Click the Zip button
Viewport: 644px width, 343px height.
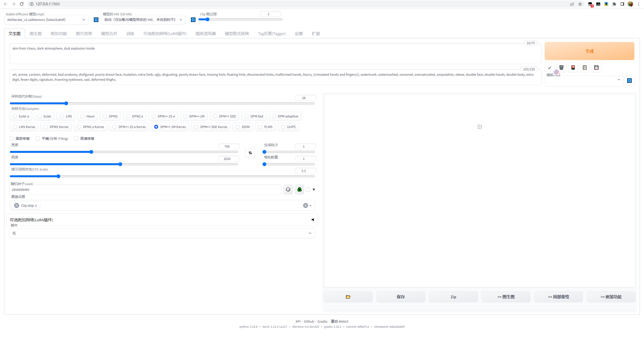(453, 297)
